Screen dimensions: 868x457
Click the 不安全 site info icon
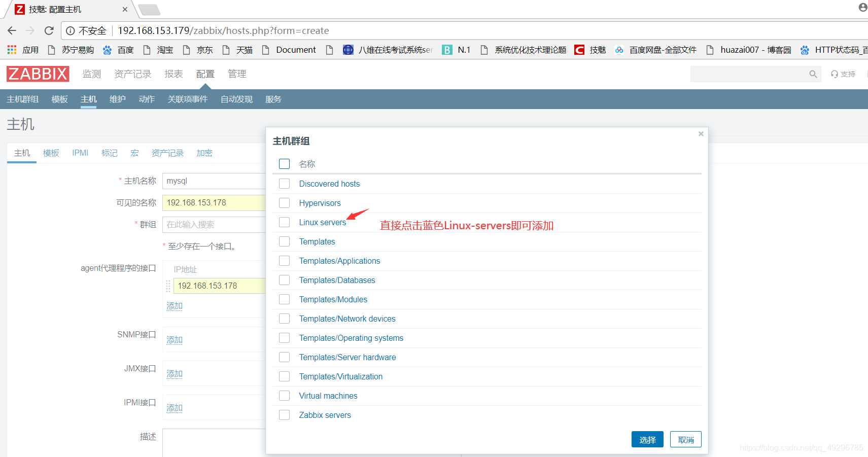pyautogui.click(x=71, y=31)
